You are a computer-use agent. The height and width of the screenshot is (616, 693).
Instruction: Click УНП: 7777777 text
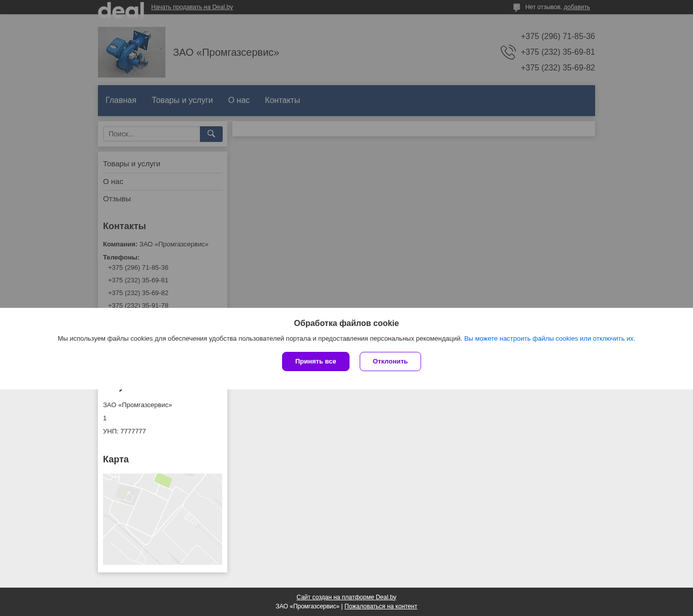point(124,431)
